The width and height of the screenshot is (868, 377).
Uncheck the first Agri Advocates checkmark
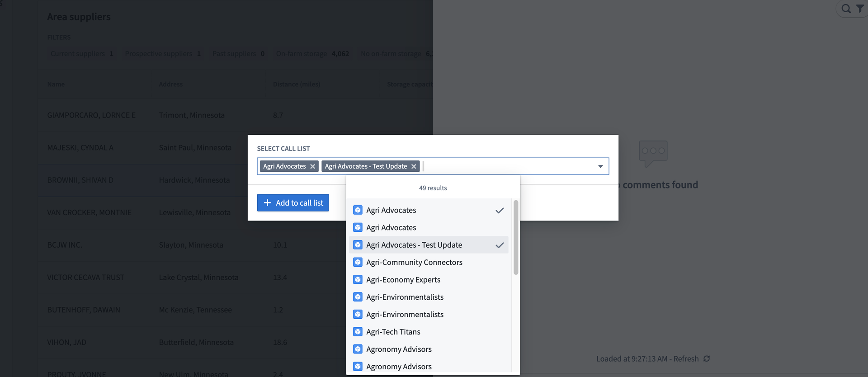(x=499, y=210)
